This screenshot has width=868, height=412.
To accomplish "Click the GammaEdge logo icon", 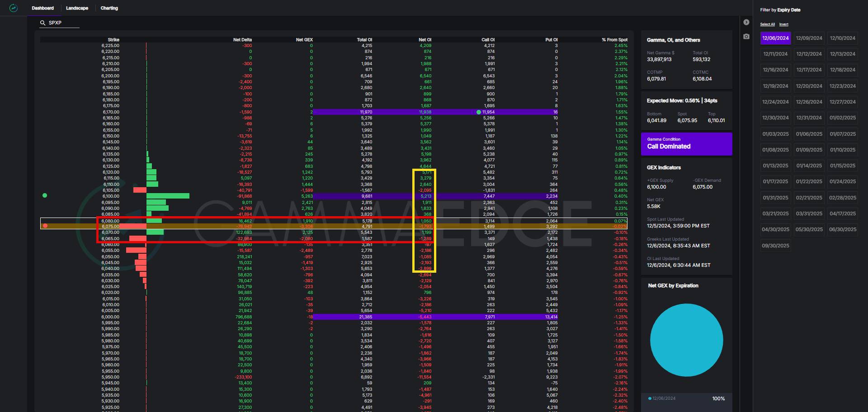I will tap(14, 8).
